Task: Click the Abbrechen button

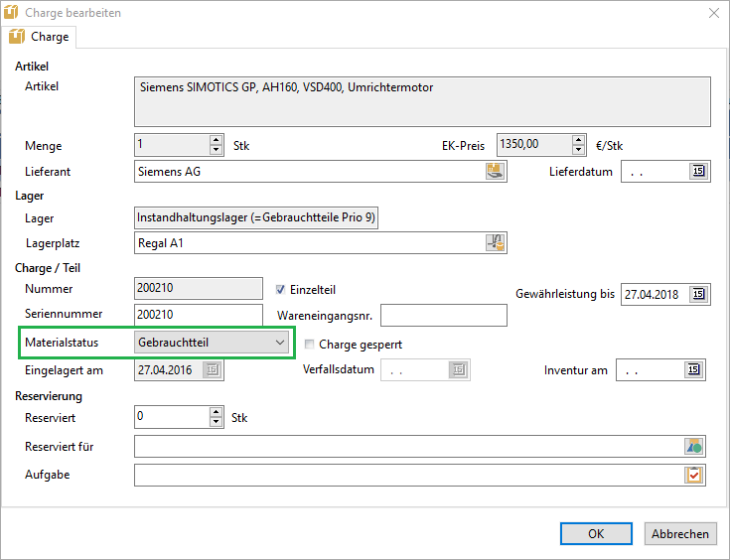Action: [x=680, y=533]
